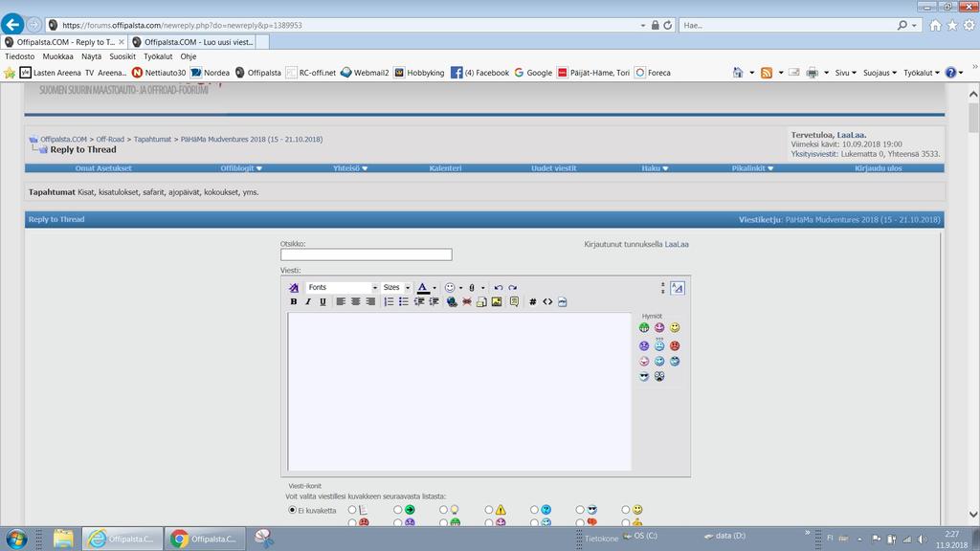Switch to the 'Luo uusi viesti' tab

(199, 42)
